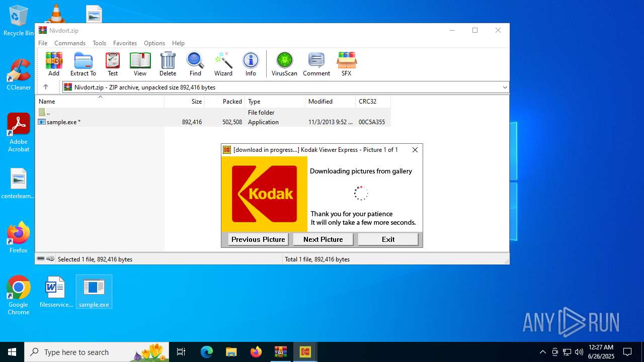The height and width of the screenshot is (362, 644).
Task: Click the SFX toolbar icon
Action: tap(347, 64)
